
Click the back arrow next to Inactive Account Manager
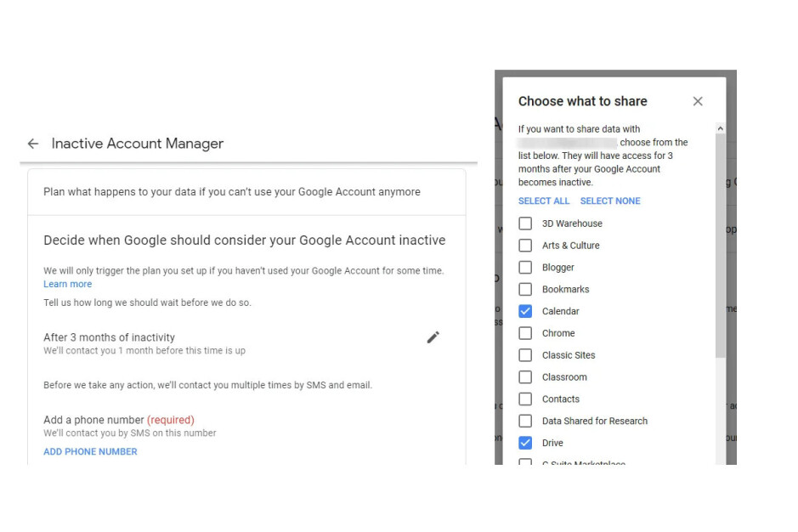point(32,144)
